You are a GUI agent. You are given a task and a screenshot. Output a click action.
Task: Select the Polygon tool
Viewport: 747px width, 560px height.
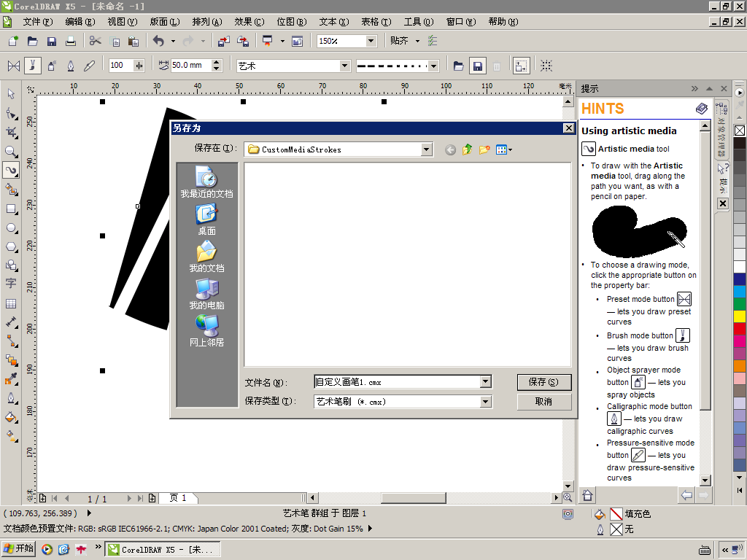coord(11,247)
